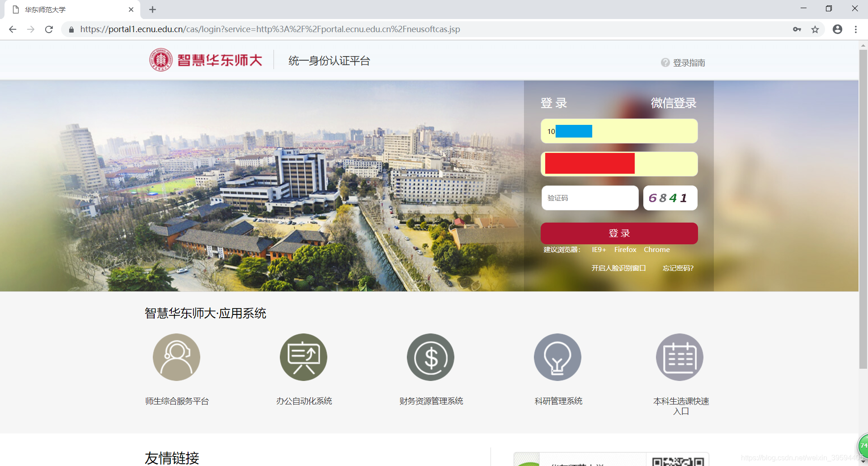
Task: Click the padlock site security icon
Action: pyautogui.click(x=71, y=29)
